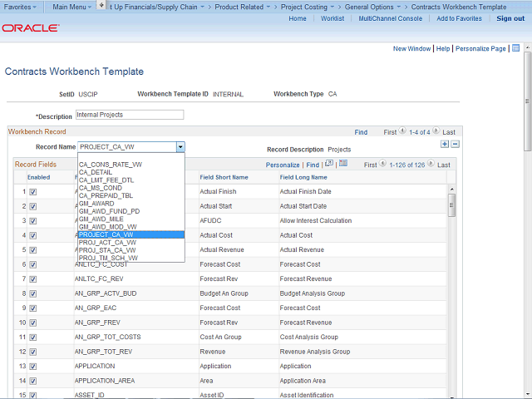Disable the APPLICATION field checkbox
This screenshot has height=399, width=532.
(x=33, y=366)
